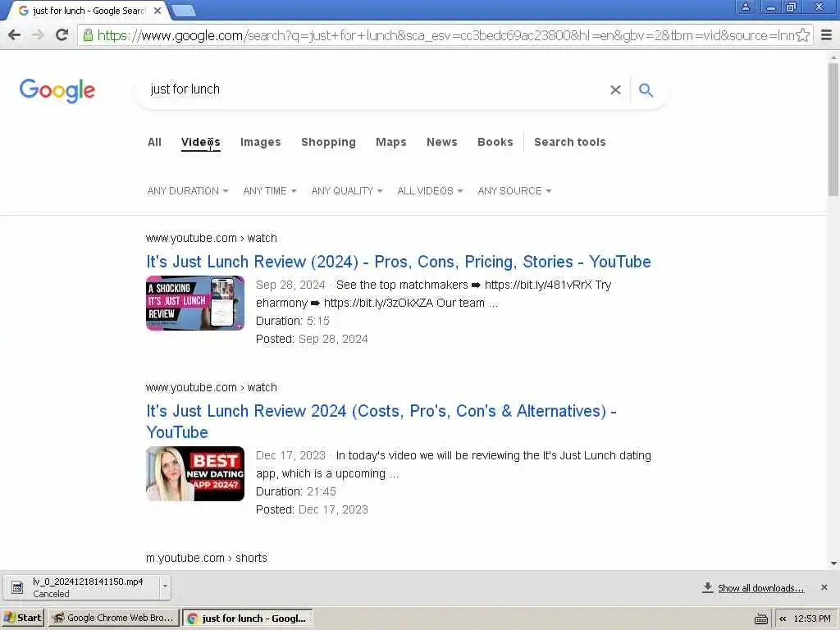Open the ALL VIDEOS filter dropdown
Viewport: 840px width, 630px height.
[x=430, y=190]
